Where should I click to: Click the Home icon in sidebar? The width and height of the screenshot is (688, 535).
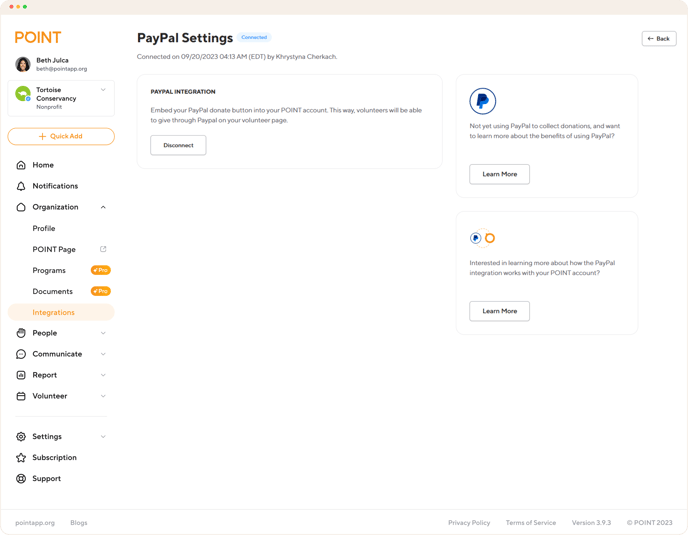pos(21,165)
